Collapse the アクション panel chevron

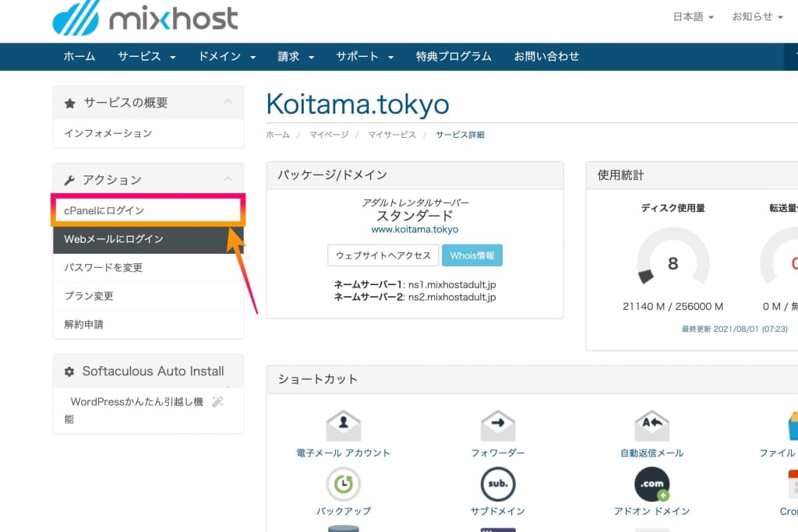click(228, 179)
